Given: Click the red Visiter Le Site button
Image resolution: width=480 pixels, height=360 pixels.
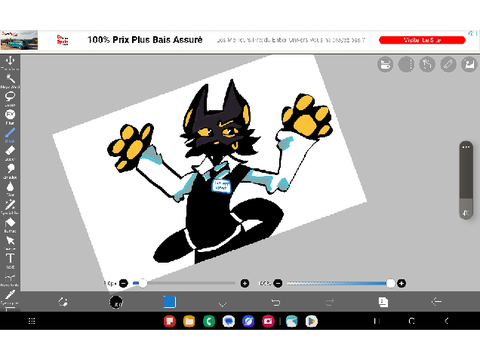Looking at the screenshot, I should coord(422,40).
